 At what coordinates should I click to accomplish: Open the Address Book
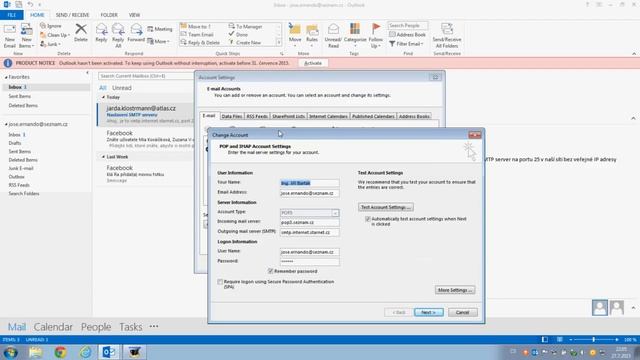[408, 35]
